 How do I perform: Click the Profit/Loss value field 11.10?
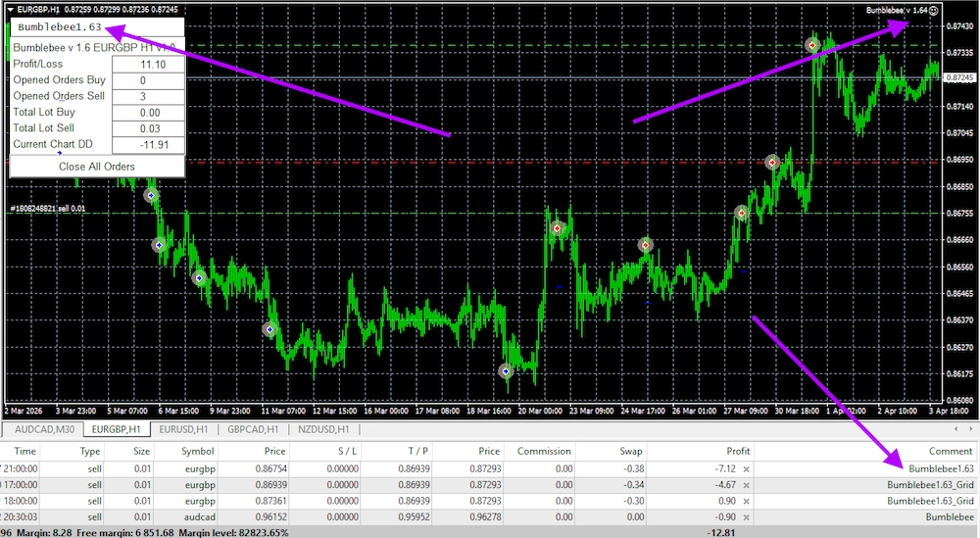tap(148, 65)
